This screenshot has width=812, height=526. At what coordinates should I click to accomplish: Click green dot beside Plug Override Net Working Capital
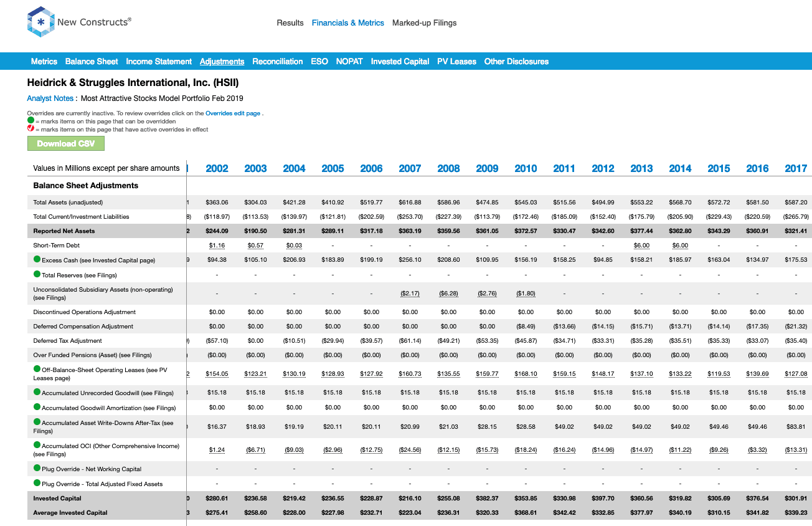tap(37, 468)
